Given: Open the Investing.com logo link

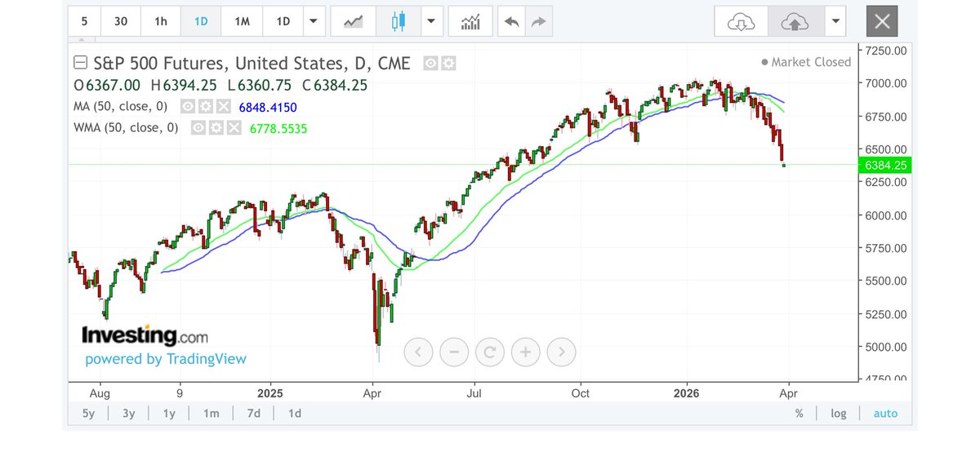Looking at the screenshot, I should (144, 335).
